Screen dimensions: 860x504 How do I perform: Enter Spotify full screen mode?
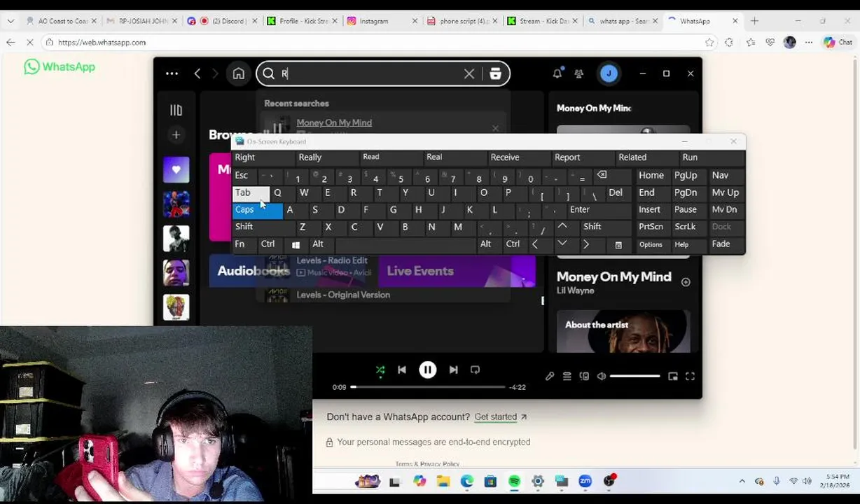tap(690, 377)
